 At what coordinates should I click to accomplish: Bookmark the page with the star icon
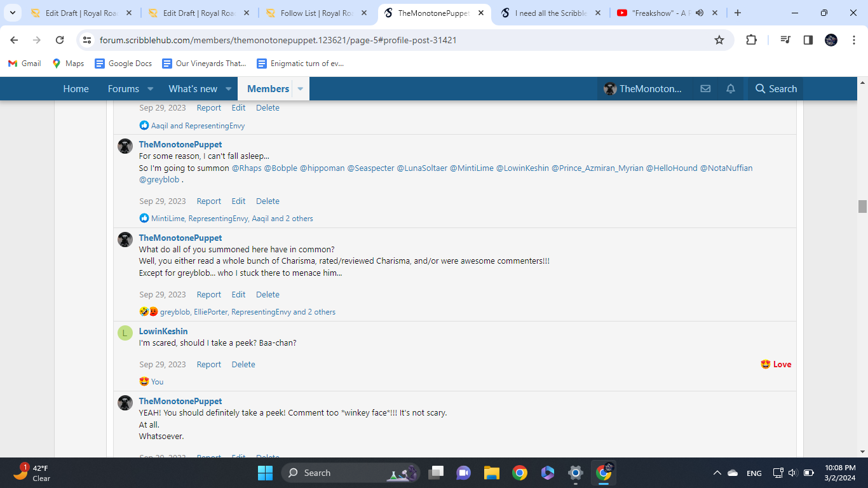(x=719, y=39)
